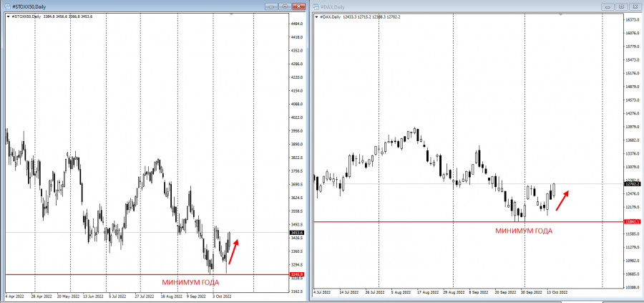
Task: Select the red price label 3245.9
Action: tap(296, 274)
